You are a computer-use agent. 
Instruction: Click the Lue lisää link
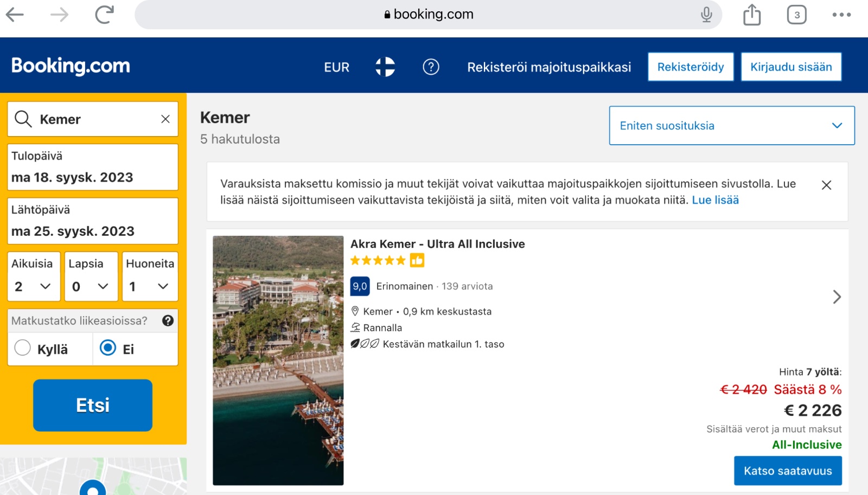pyautogui.click(x=715, y=200)
